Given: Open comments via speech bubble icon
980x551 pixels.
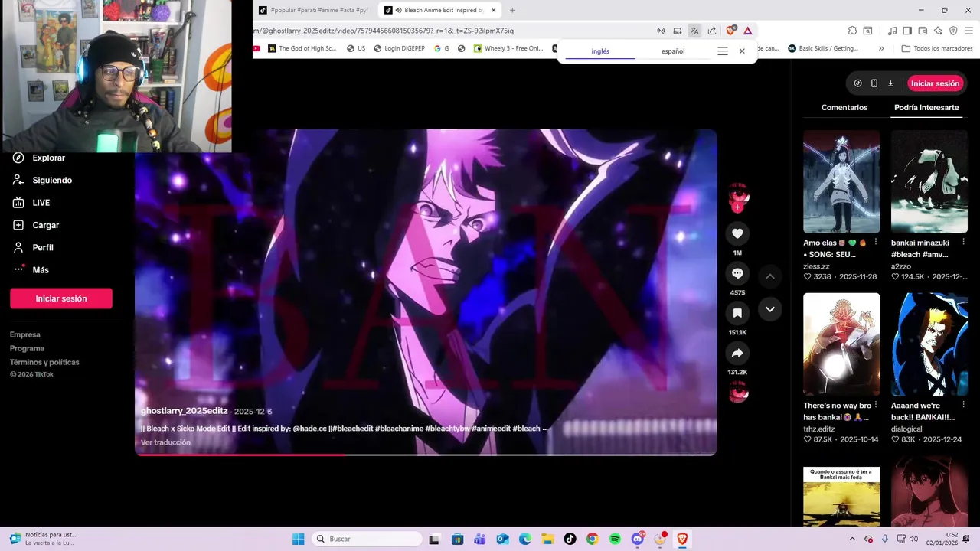Looking at the screenshot, I should 737,274.
